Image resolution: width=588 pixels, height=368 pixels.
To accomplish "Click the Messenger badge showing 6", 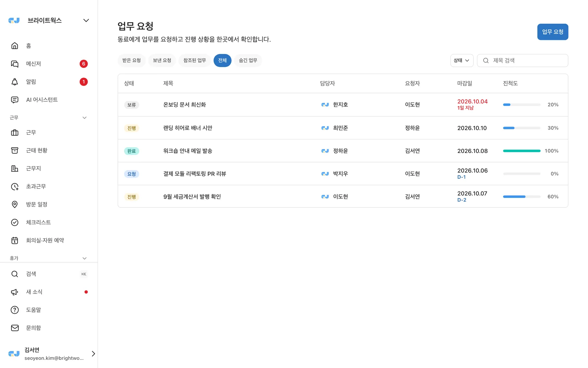I will [84, 64].
